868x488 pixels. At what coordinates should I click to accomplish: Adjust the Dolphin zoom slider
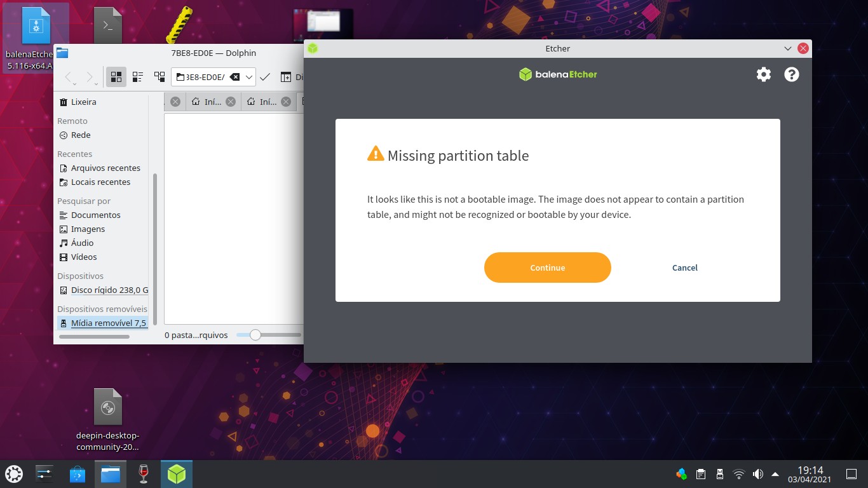pos(255,335)
